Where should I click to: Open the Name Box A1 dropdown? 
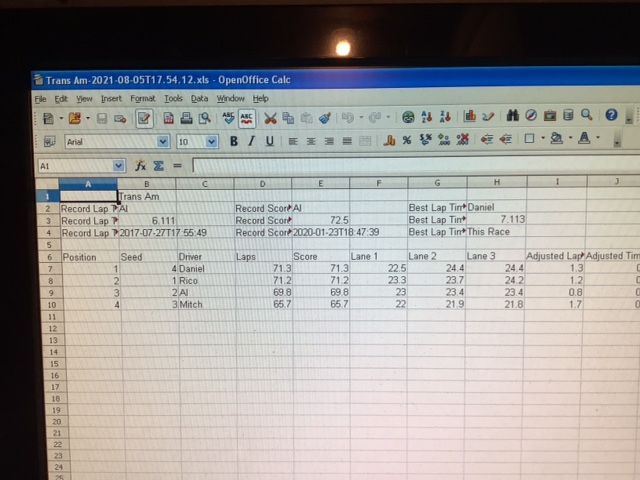point(118,166)
